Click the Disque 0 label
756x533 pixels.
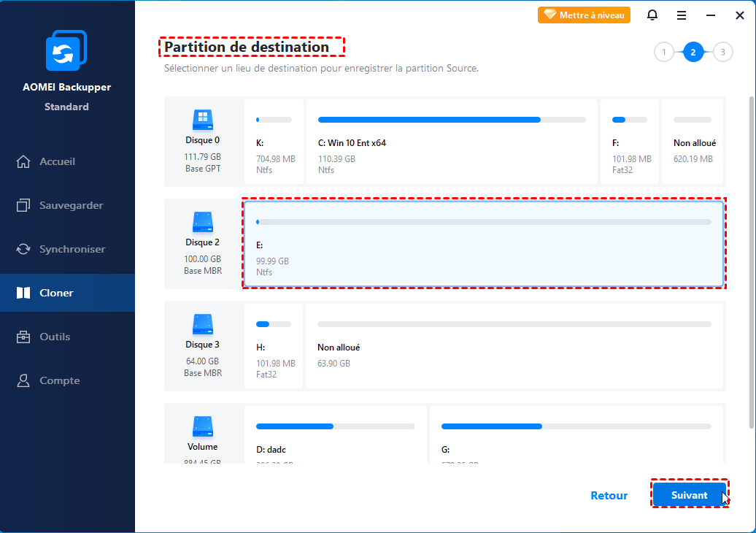pos(203,140)
